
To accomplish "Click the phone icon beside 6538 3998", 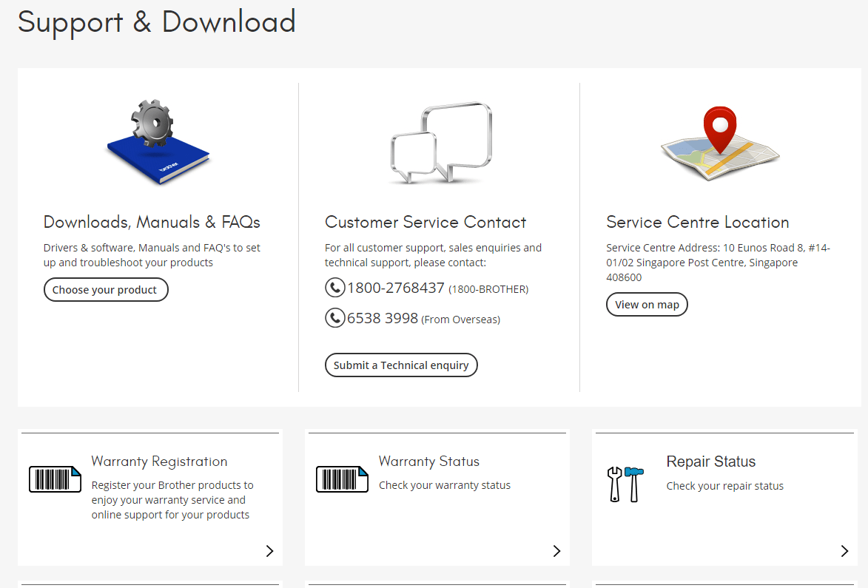I will point(335,318).
